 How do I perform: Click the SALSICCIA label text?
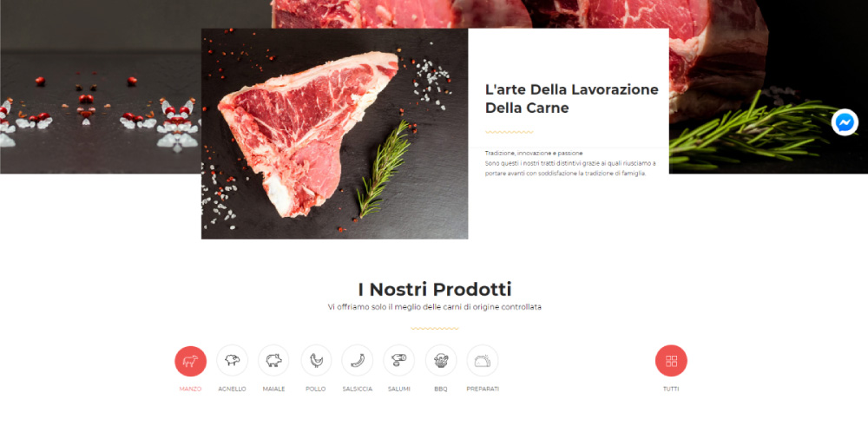(357, 389)
